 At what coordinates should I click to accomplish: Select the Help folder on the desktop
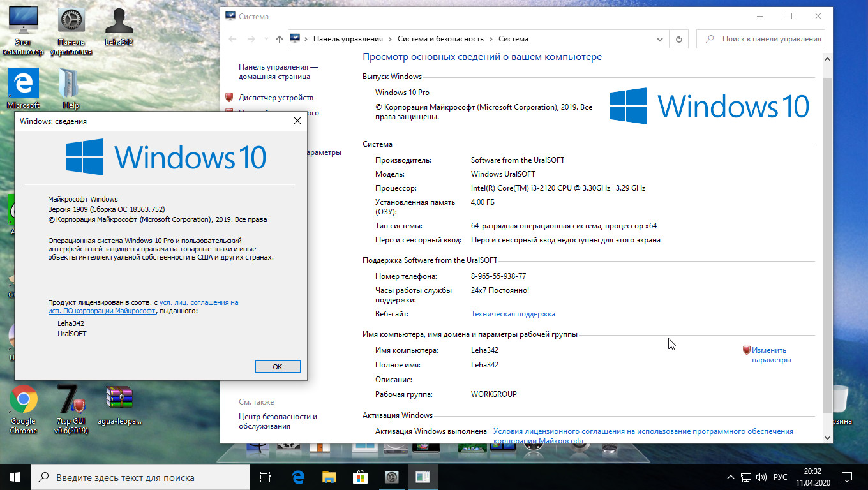[71, 89]
